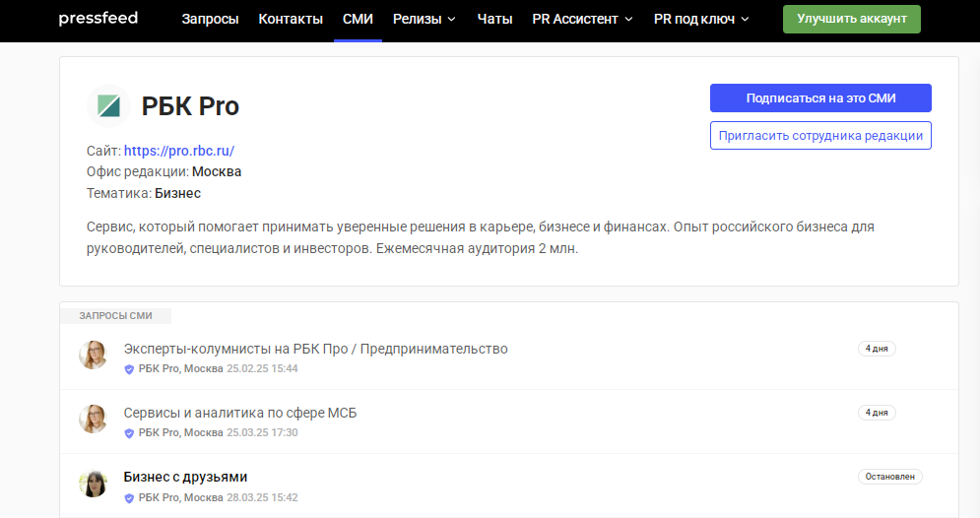980x518 pixels.
Task: Click Пригласить сотрудника редакции button
Action: [x=820, y=136]
